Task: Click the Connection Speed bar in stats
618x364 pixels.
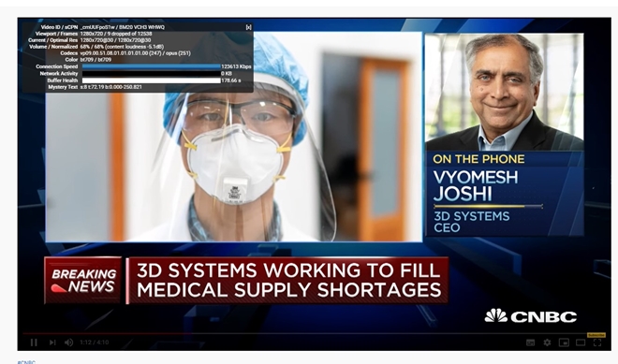Action: (x=152, y=66)
